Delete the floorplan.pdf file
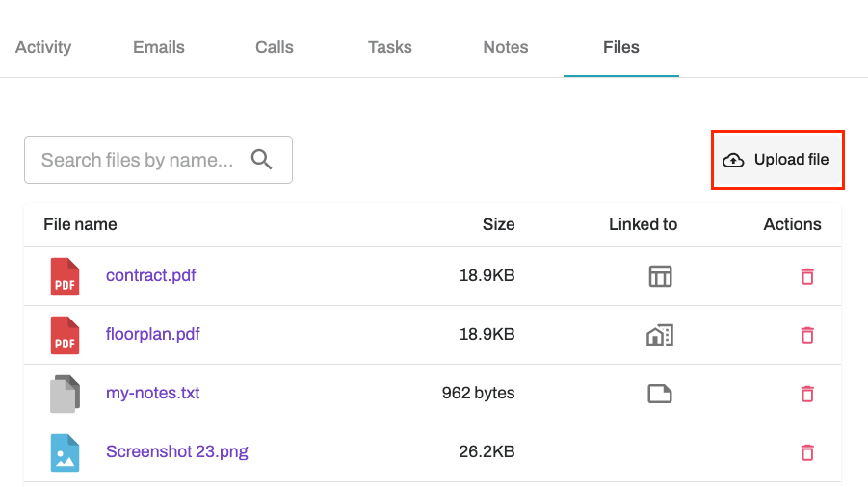Viewport: 868px width, 487px height. pos(807,334)
